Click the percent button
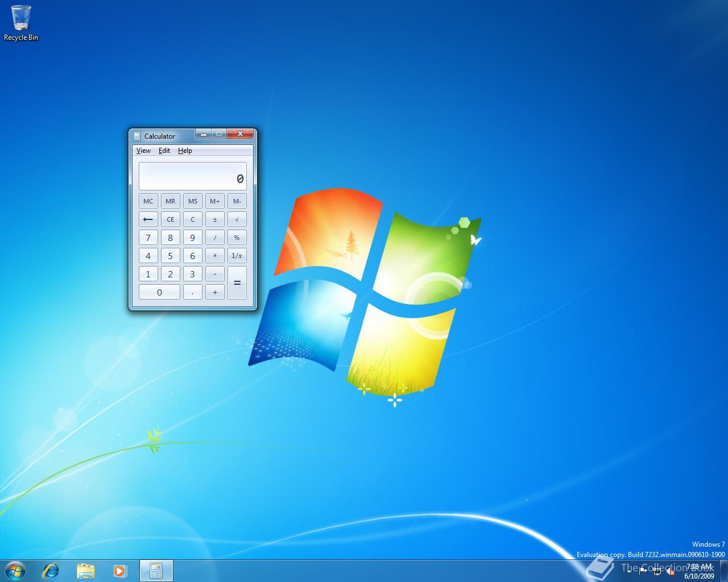728x582 pixels. [237, 238]
